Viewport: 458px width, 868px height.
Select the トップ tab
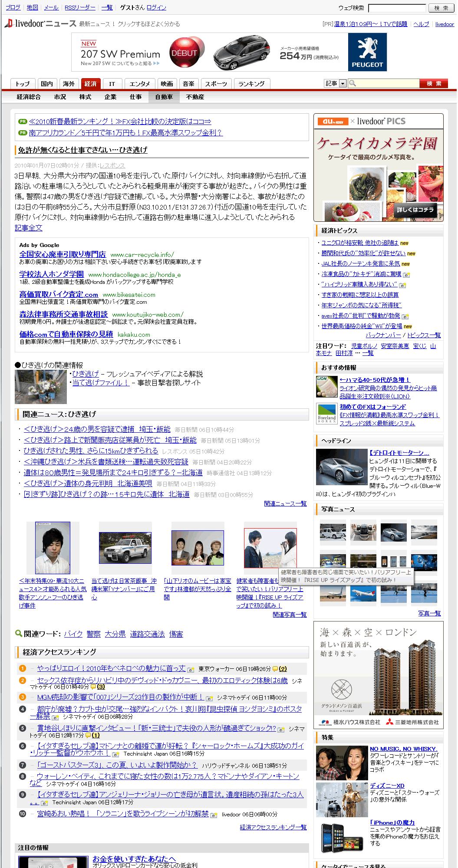pos(23,84)
